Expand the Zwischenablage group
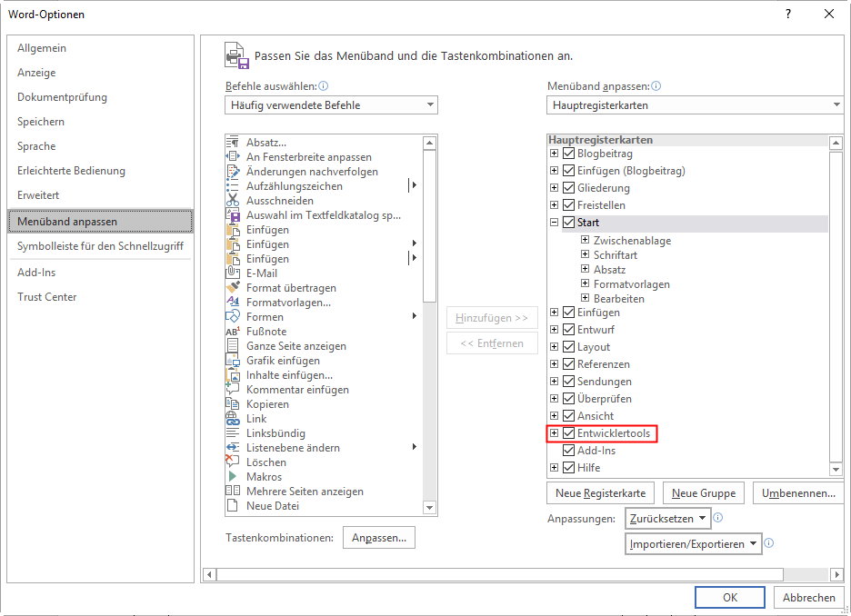 tap(586, 240)
